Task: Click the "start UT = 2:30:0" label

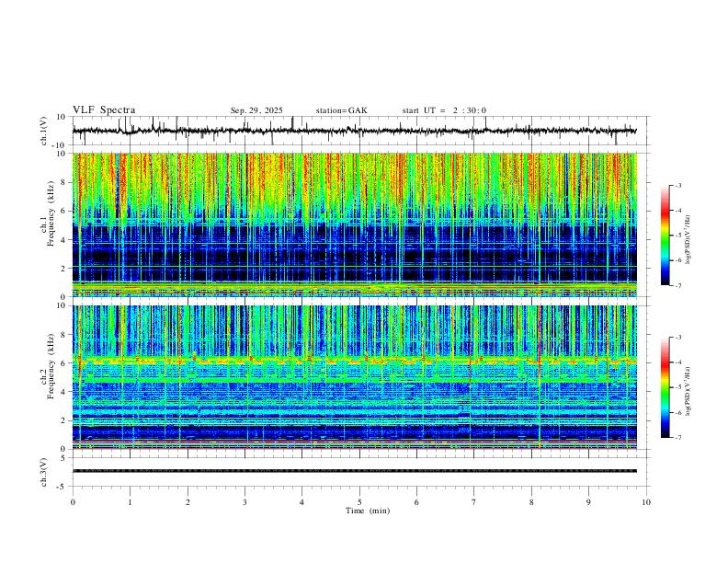Action: tap(444, 110)
